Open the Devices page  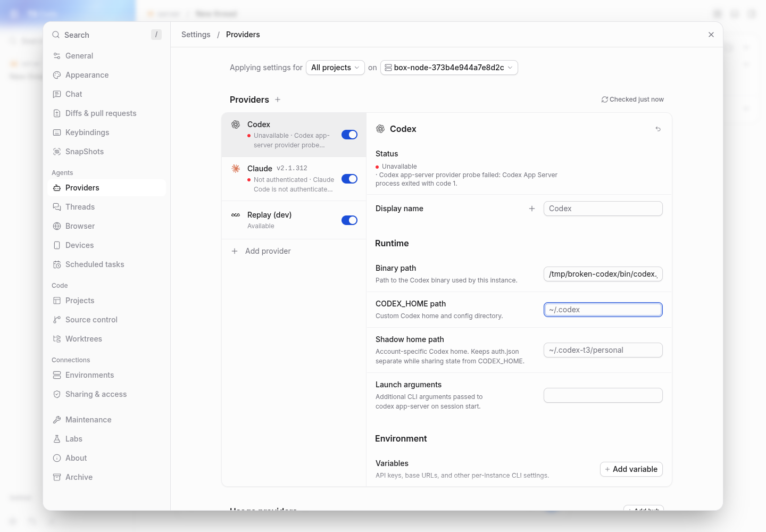(x=106, y=245)
